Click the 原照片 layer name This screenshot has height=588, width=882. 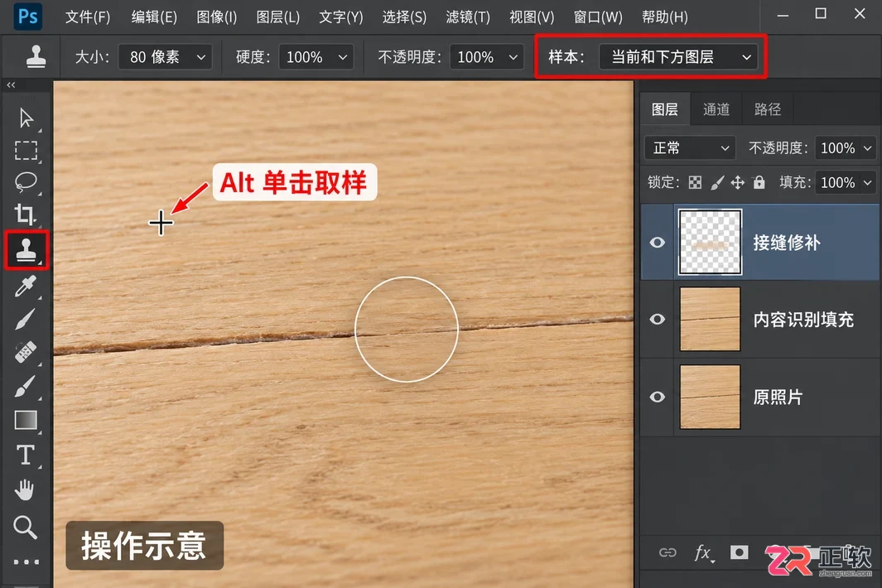tap(778, 398)
